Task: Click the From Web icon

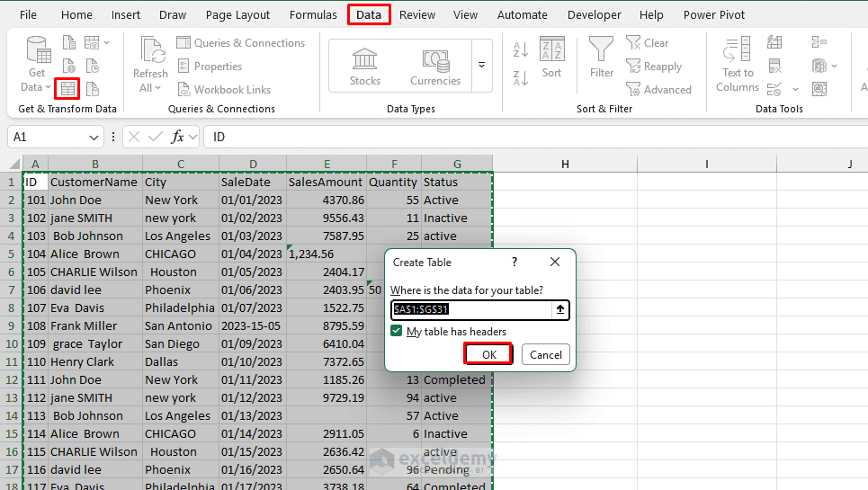Action: (68, 66)
